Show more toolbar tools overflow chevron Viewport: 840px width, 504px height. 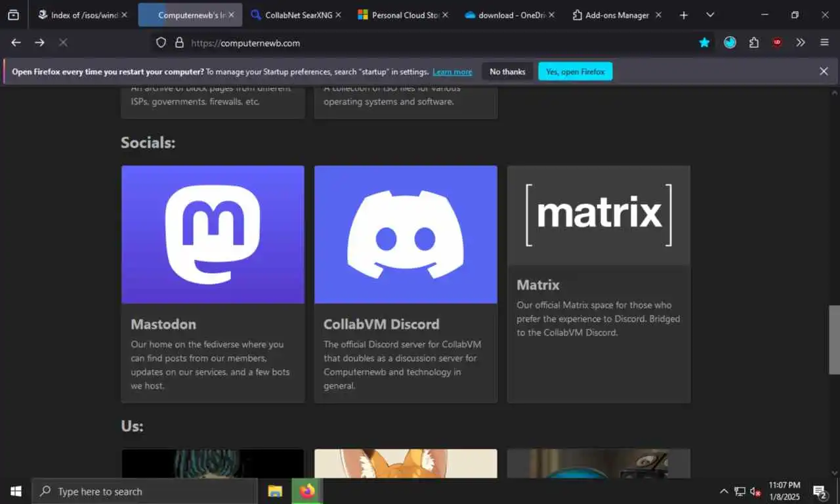point(801,43)
